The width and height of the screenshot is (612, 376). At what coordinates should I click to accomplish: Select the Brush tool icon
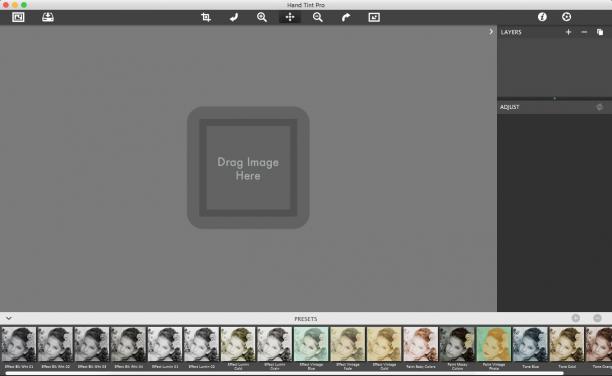[234, 17]
